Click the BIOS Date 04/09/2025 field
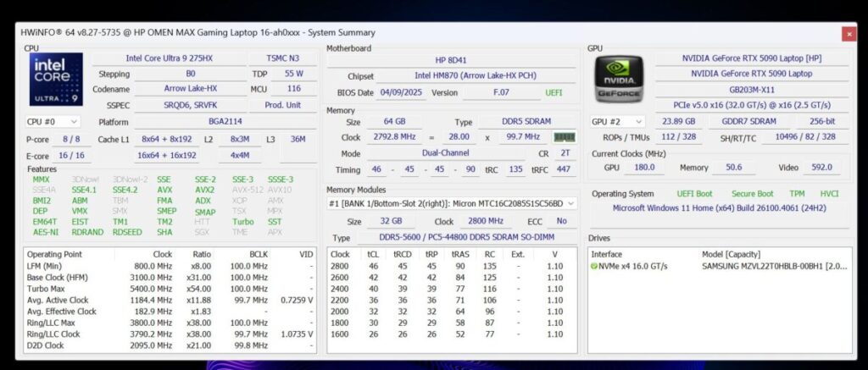The image size is (868, 370). pyautogui.click(x=401, y=92)
